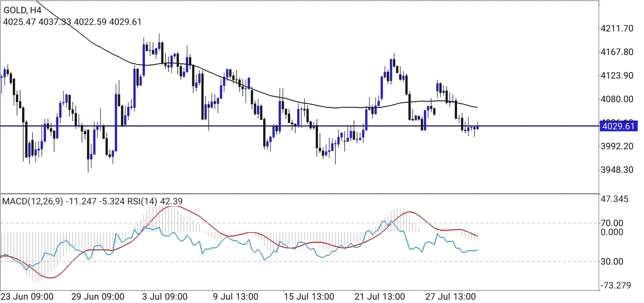
Task: Click the -73.279 indicator scale label
Action: tap(616, 286)
